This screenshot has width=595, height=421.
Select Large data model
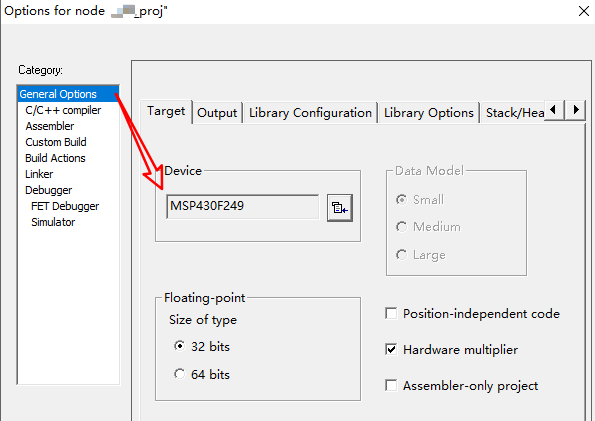pyautogui.click(x=420, y=255)
